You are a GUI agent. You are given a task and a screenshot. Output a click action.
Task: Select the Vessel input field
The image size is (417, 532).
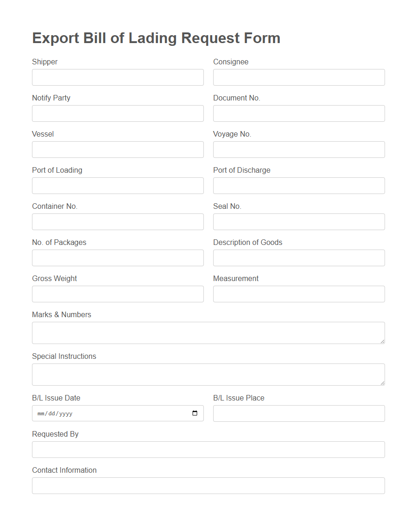coord(118,150)
